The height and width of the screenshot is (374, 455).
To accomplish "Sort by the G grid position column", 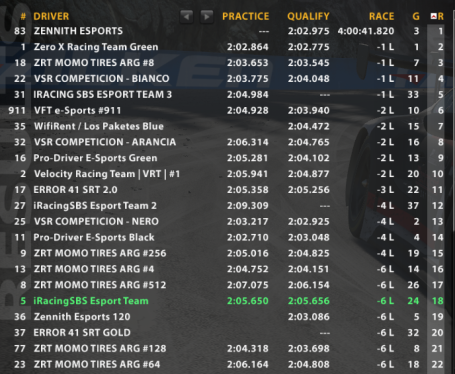I will tap(416, 16).
